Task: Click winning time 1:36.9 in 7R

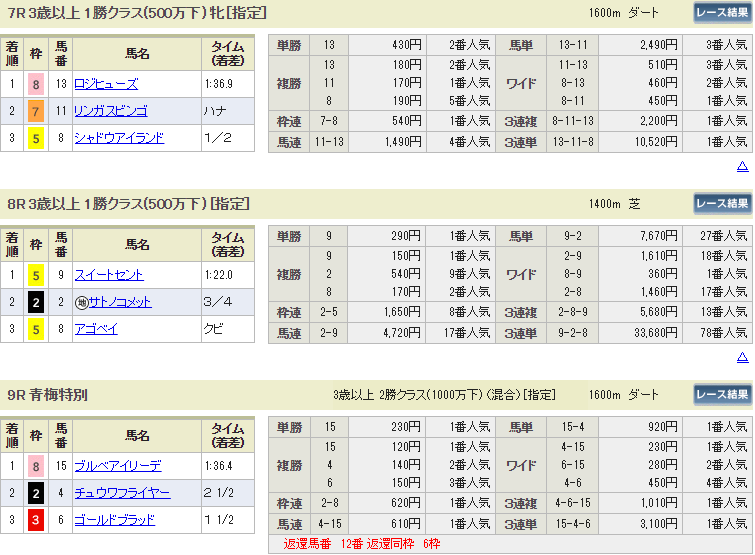Action: pyautogui.click(x=219, y=84)
